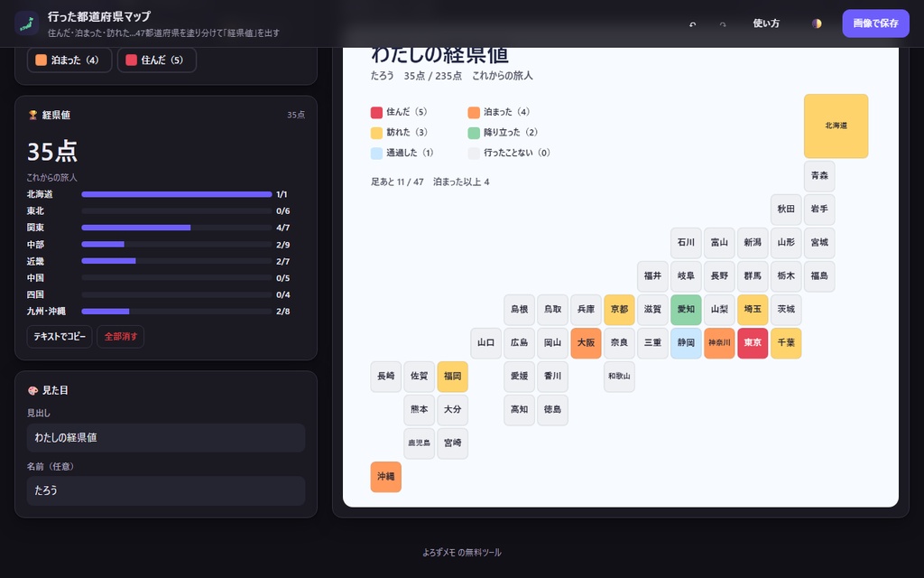Click the redo arrow icon
The image size is (924, 578).
(x=723, y=24)
